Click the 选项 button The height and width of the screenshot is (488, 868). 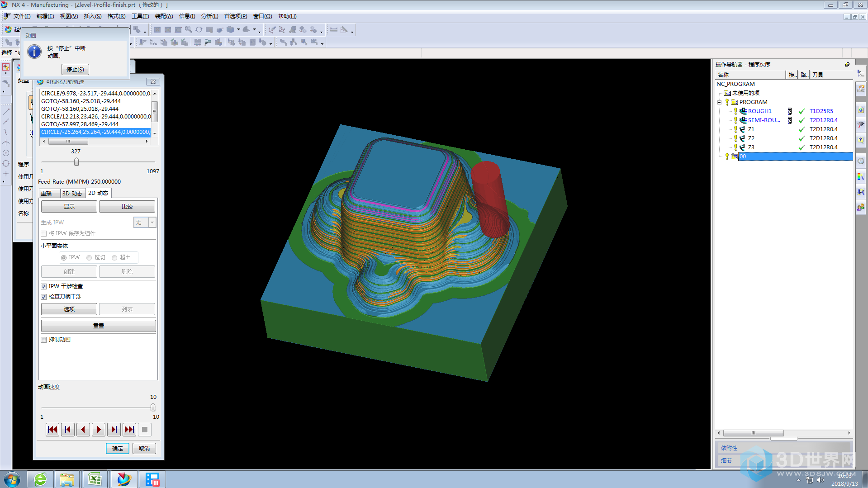pos(69,309)
